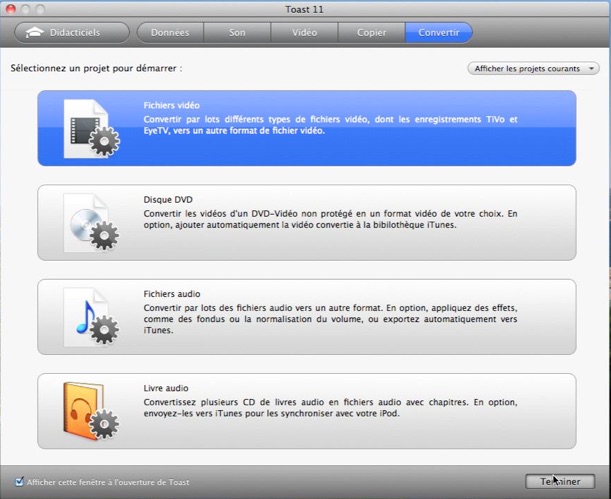Open the Vidéo tab
This screenshot has height=499, width=611.
point(304,32)
